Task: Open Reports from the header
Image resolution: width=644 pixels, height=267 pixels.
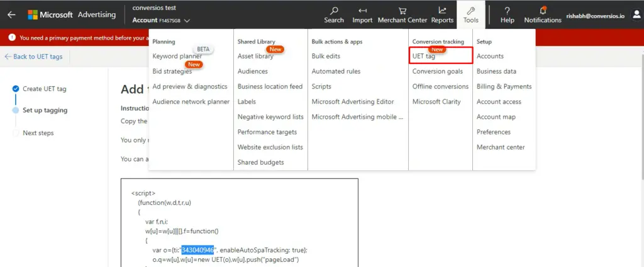Action: click(x=442, y=15)
